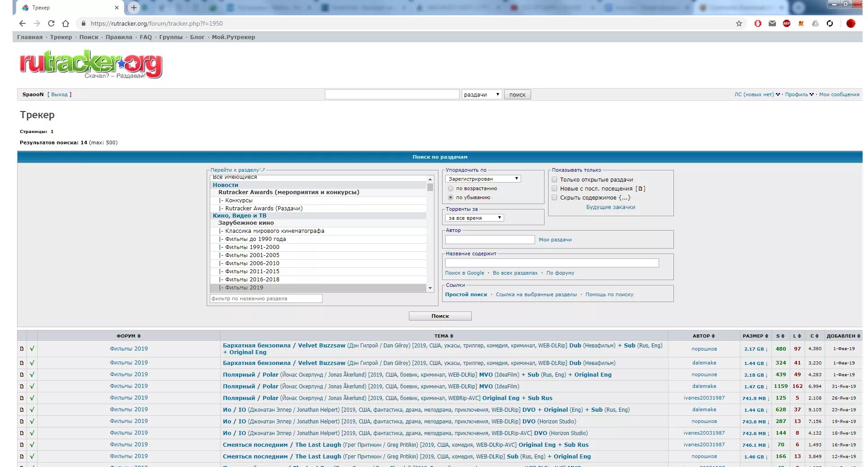
Task: Sort results by АВТОР column
Action: click(x=704, y=336)
